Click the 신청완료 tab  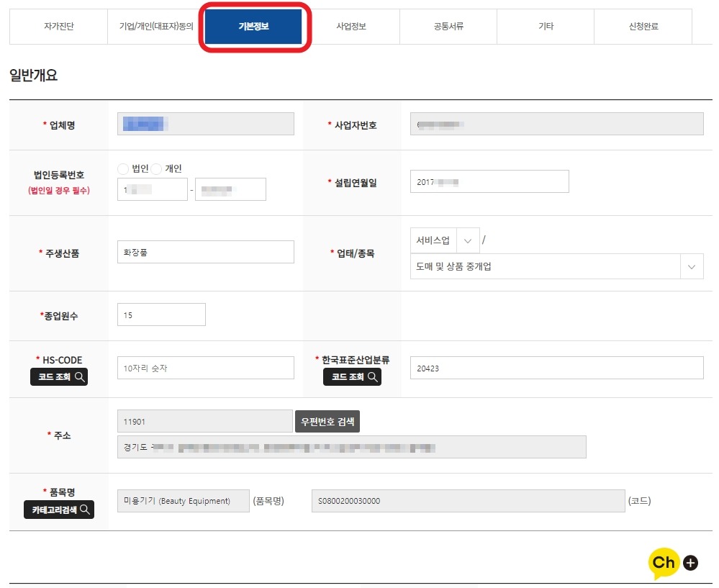[x=643, y=27]
